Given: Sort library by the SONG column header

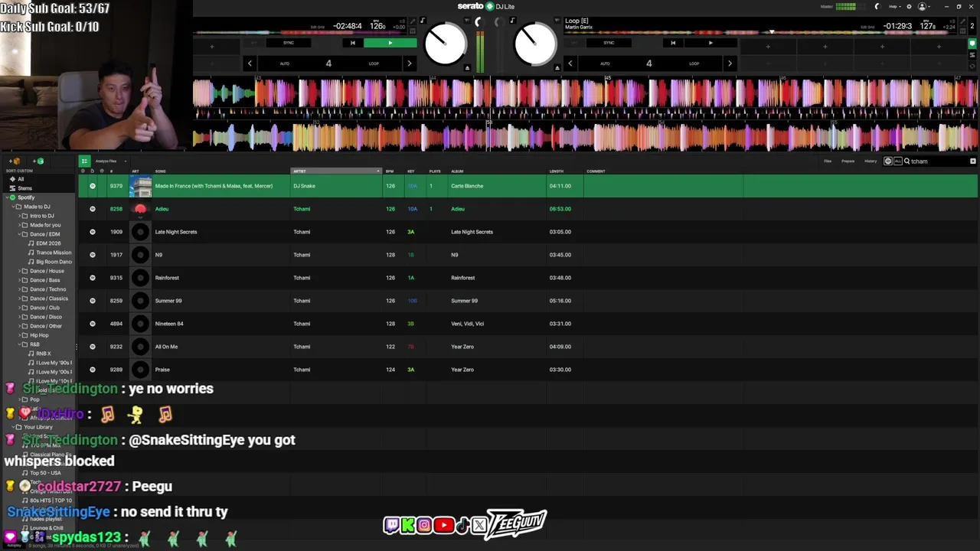Looking at the screenshot, I should (221, 171).
